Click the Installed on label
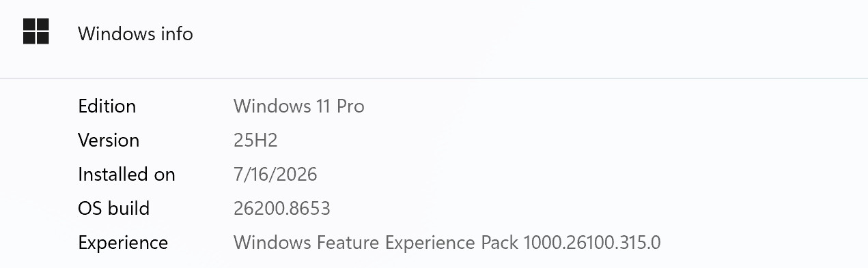Viewport: 868px width, 268px height. click(126, 175)
